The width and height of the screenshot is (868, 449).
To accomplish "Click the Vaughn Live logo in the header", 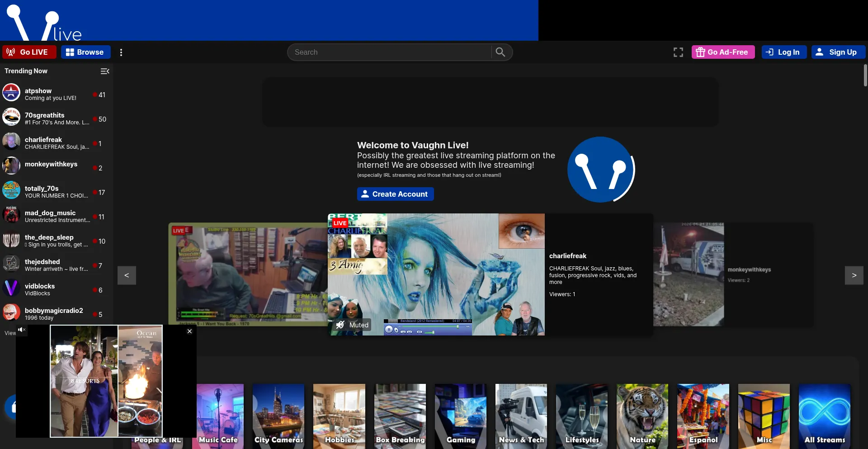I will pos(44,22).
